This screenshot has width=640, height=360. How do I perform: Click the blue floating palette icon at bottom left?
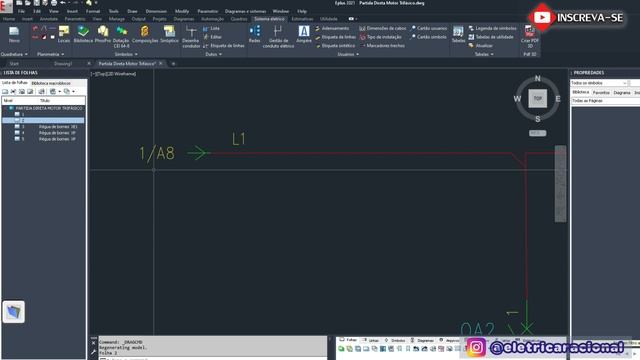13,312
